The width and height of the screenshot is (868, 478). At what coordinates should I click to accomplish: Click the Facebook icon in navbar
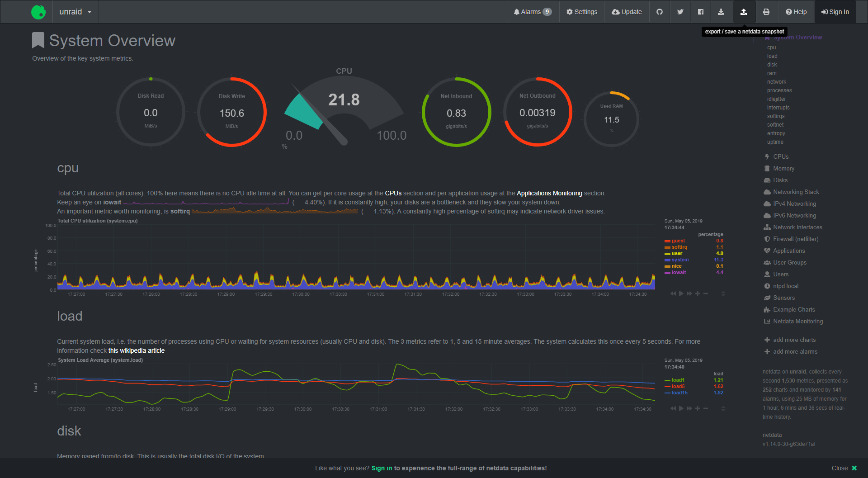click(700, 12)
